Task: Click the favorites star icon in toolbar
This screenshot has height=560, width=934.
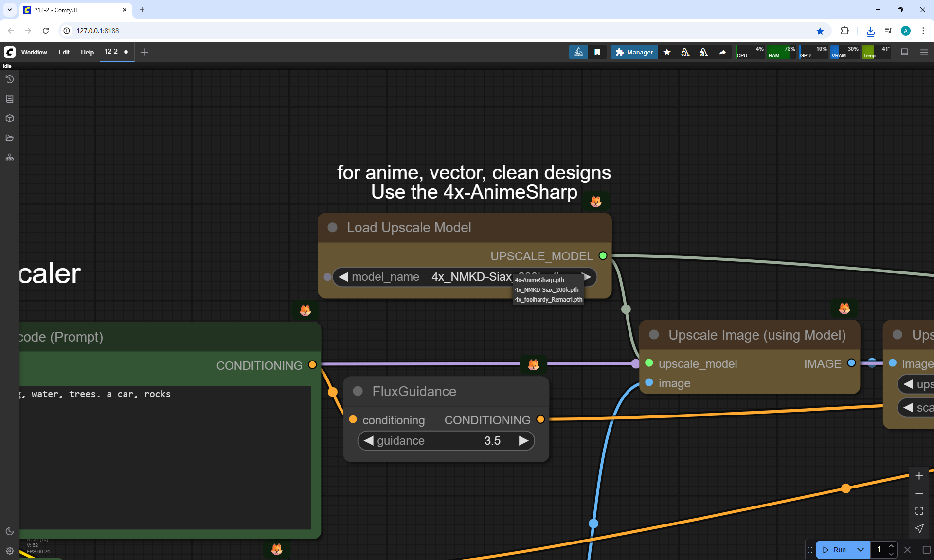Action: 667,52
